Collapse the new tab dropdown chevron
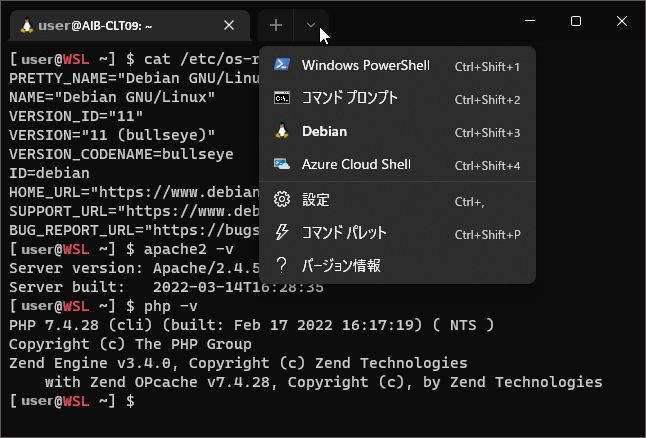 point(311,26)
